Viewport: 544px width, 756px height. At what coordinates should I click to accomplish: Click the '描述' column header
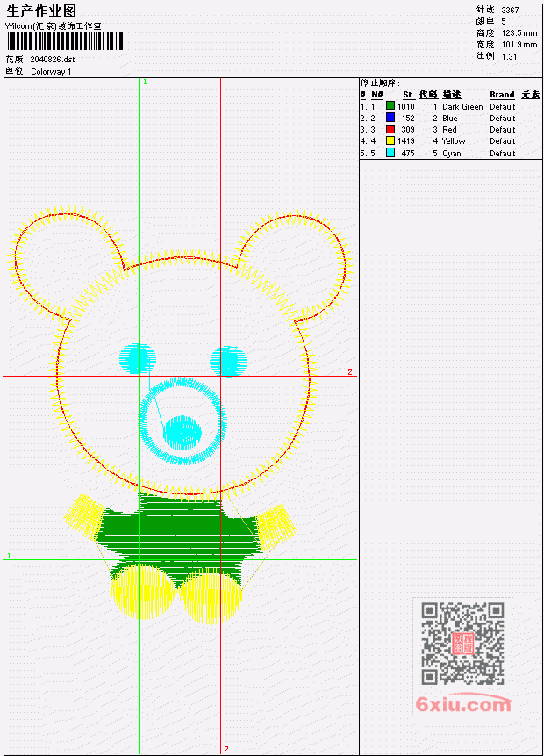coord(452,95)
